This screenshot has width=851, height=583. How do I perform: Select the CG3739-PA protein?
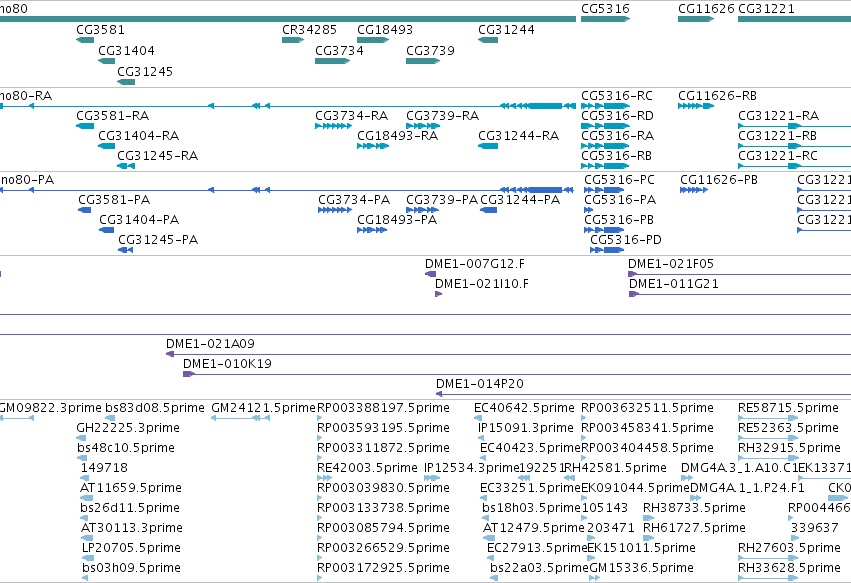tap(422, 210)
